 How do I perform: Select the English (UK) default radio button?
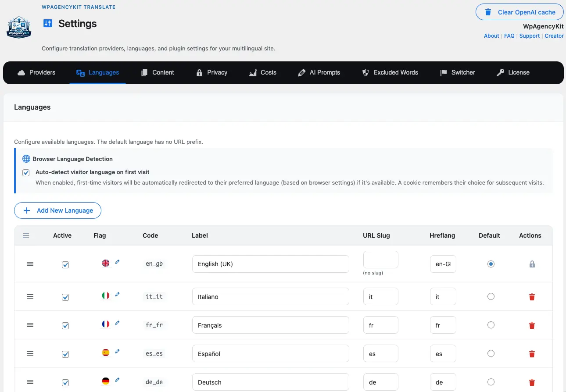[491, 264]
